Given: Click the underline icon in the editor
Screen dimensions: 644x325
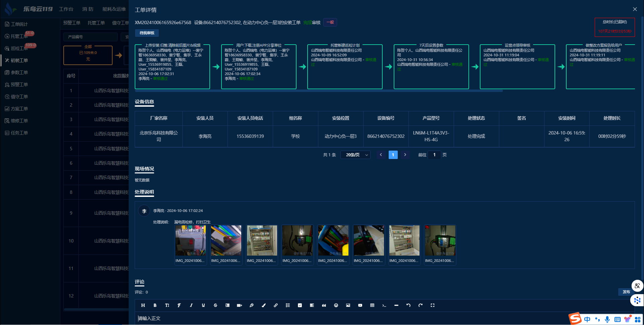Looking at the screenshot, I should click(x=203, y=305).
